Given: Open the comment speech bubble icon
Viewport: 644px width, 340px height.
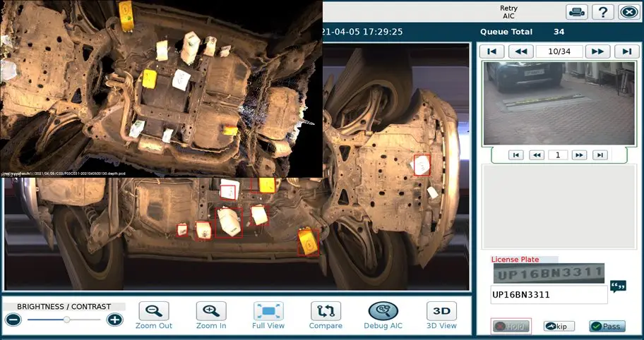Looking at the screenshot, I should [618, 286].
